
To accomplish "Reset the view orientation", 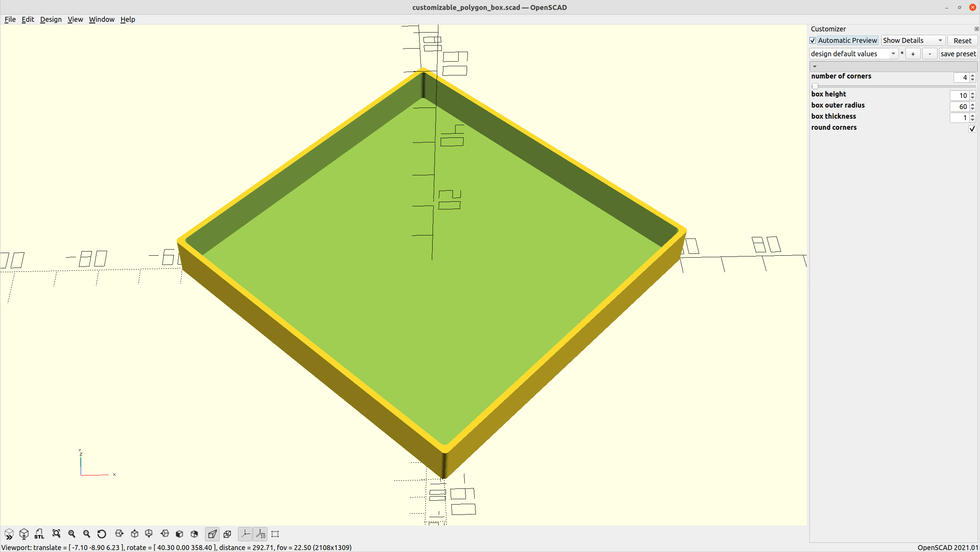I will point(102,534).
